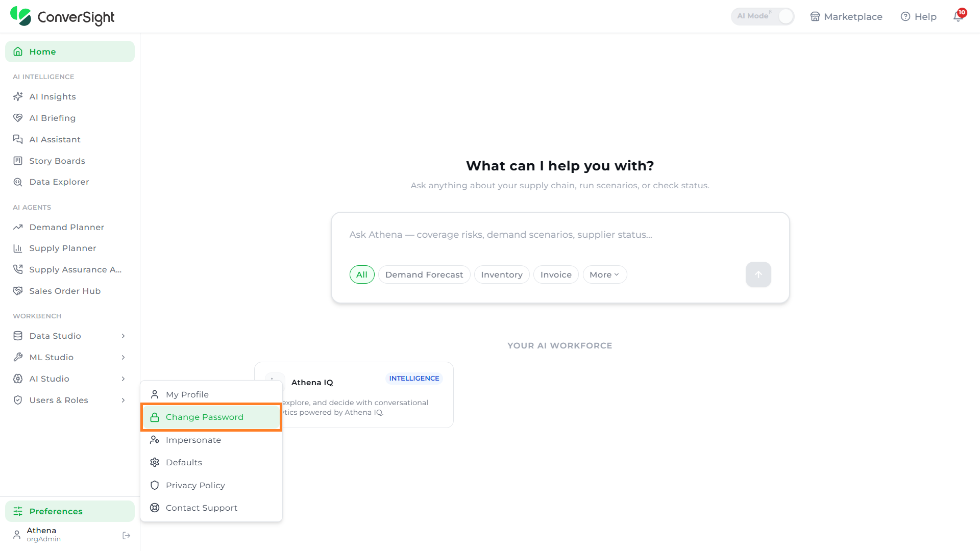Click the Supply Assurance phone icon
980x551 pixels.
pos(18,269)
